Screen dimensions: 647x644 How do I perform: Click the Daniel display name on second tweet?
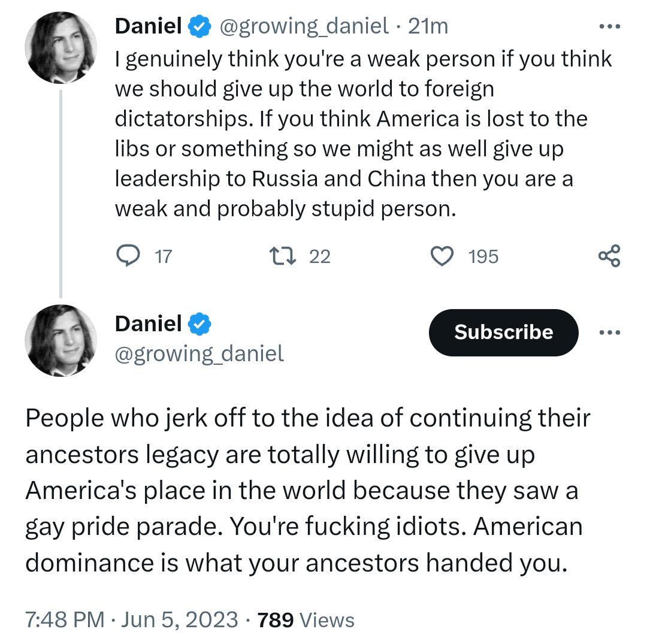[x=148, y=324]
